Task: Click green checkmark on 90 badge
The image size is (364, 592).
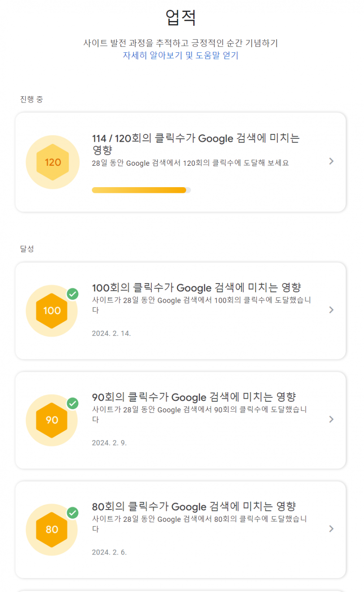Action: click(73, 403)
